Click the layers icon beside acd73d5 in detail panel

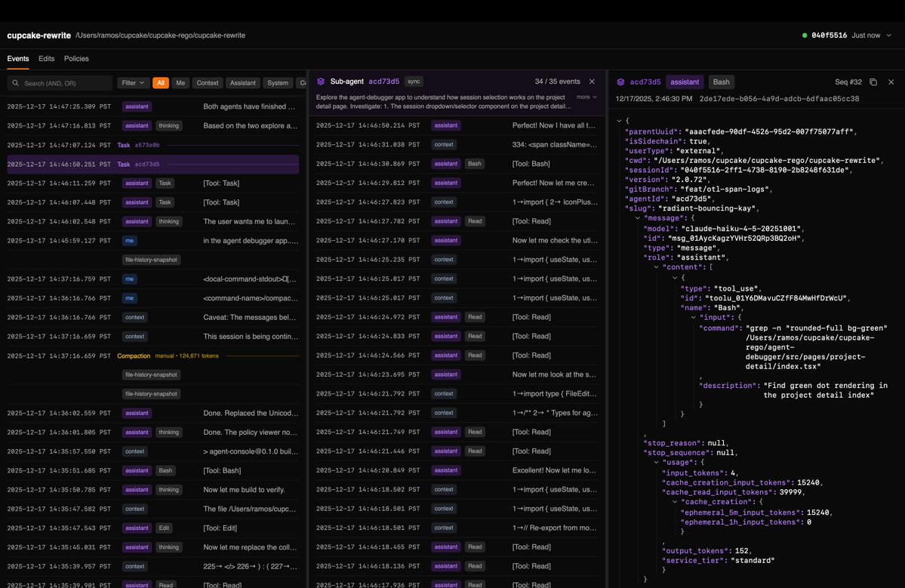point(620,82)
